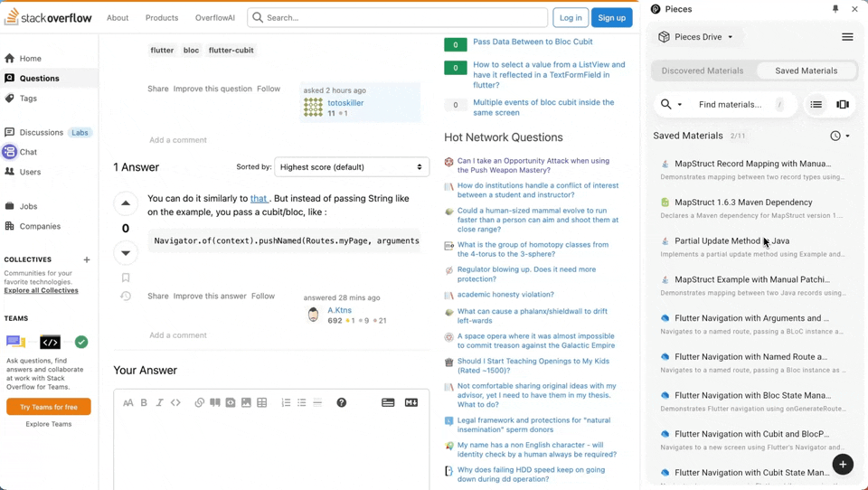Viewport: 868px width, 490px height.
Task: Click the Log in button
Action: pos(571,18)
